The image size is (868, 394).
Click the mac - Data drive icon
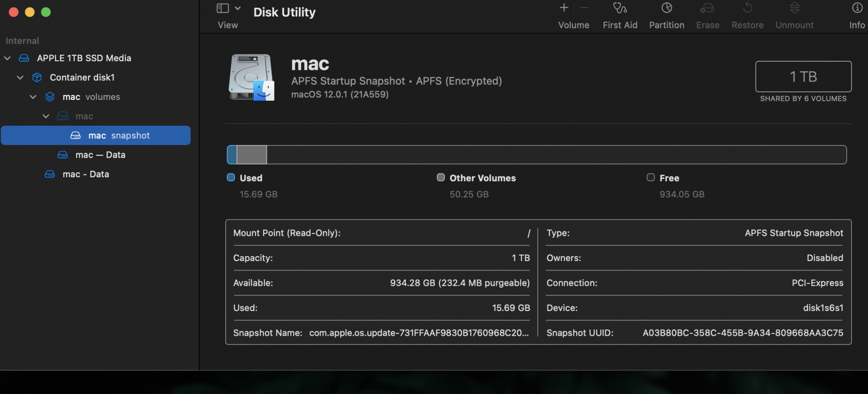coord(50,174)
